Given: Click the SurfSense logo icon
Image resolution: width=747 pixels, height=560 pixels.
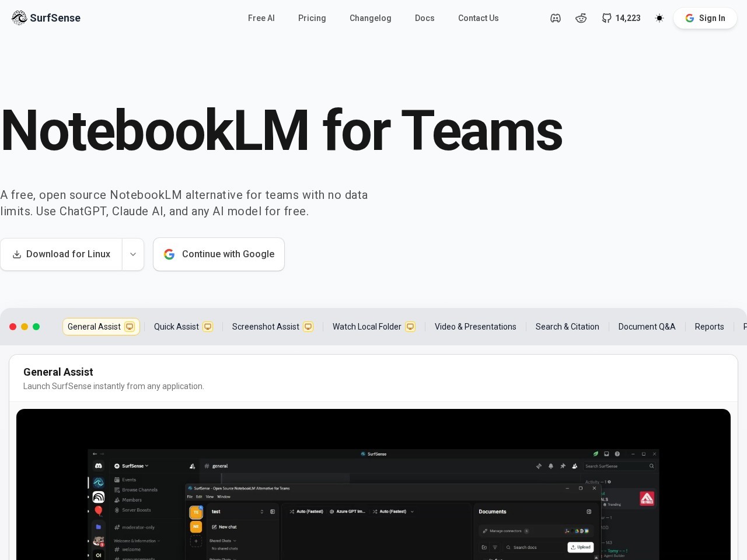Looking at the screenshot, I should (19, 18).
